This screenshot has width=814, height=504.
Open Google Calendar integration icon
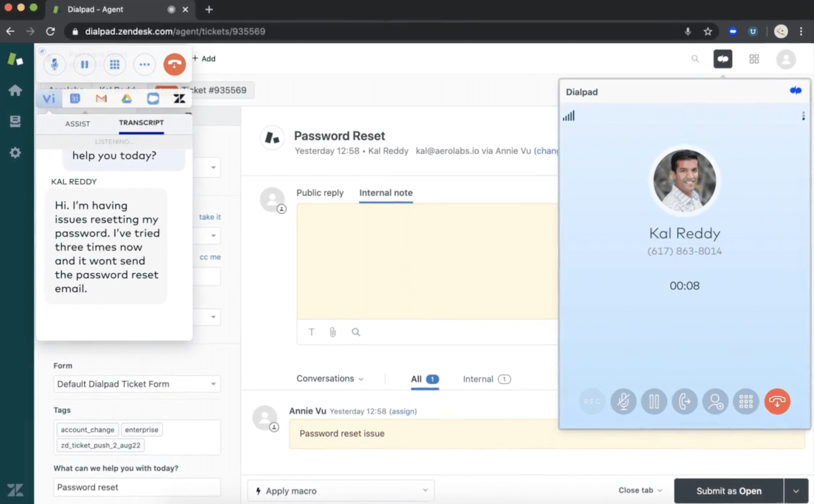pos(75,98)
